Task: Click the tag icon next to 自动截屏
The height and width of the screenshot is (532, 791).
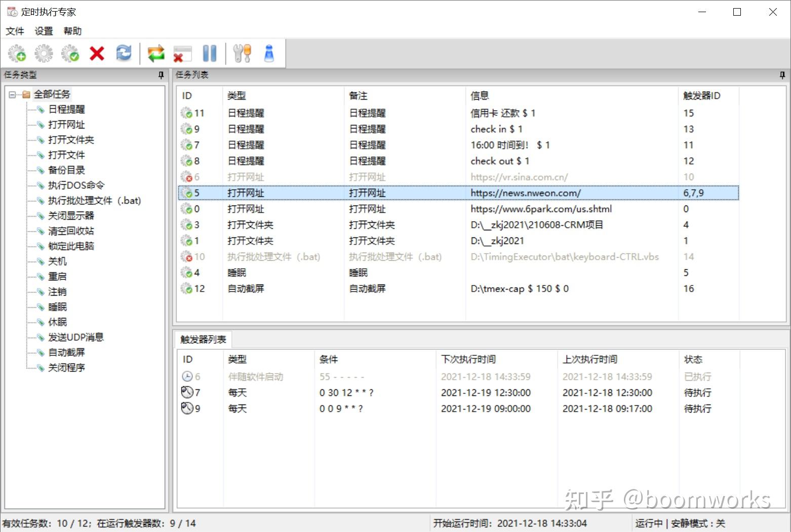Action: tap(41, 352)
